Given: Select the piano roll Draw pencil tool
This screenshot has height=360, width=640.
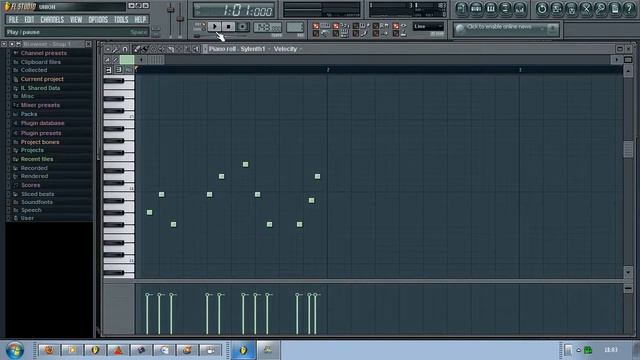Looking at the screenshot, I should click(x=137, y=49).
